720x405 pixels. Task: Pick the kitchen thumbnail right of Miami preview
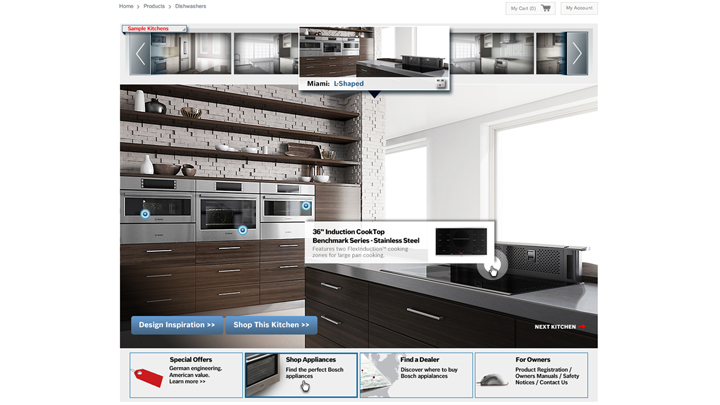tap(492, 53)
